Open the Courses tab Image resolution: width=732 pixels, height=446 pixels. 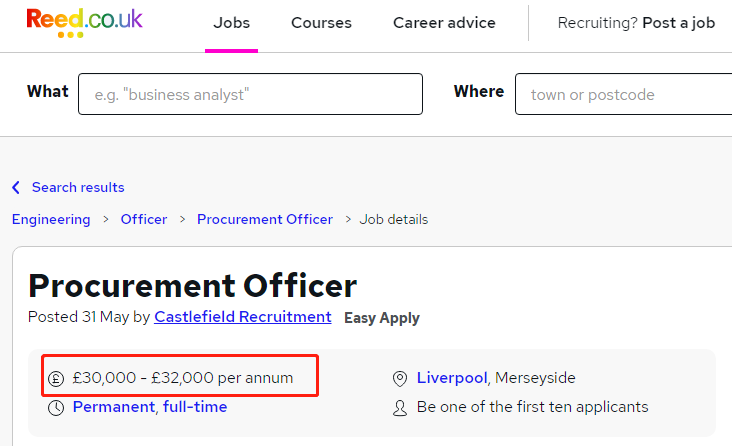[321, 23]
